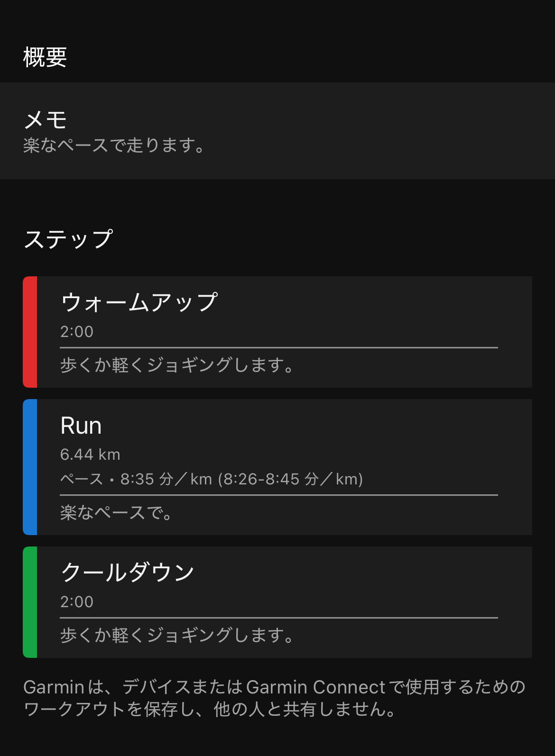Click the pace range (8:26-8:45 分/km)
Viewport: 555px width, 756px height.
pyautogui.click(x=290, y=479)
